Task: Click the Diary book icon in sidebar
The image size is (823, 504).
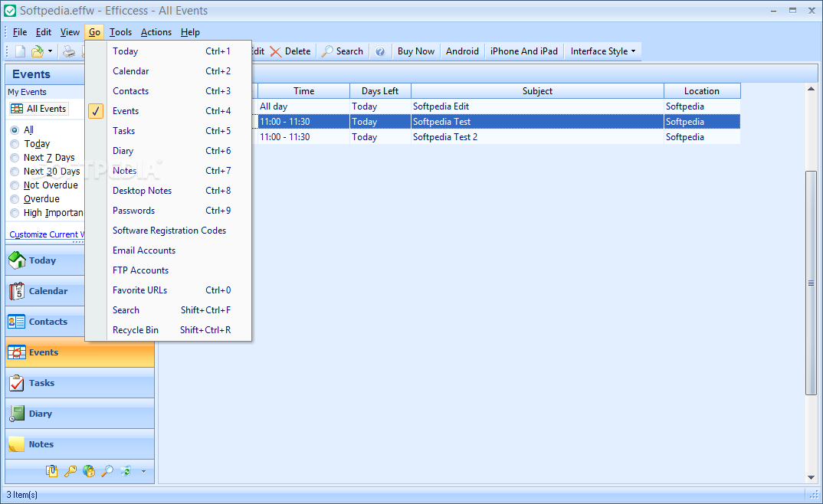Action: (17, 414)
